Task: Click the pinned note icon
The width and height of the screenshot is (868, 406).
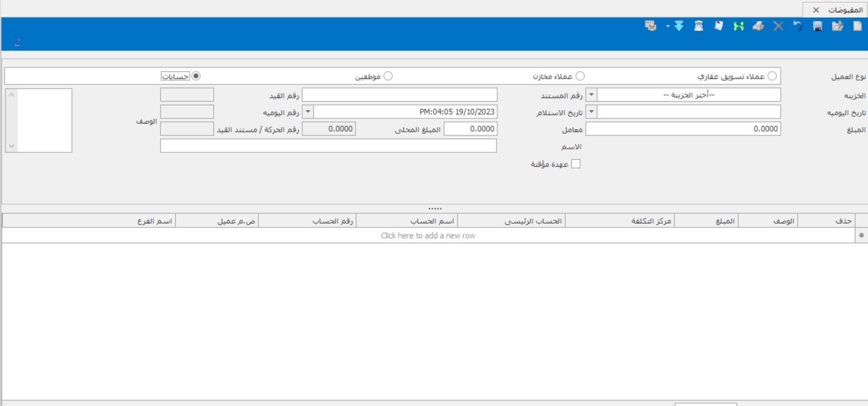Action: 719,26
